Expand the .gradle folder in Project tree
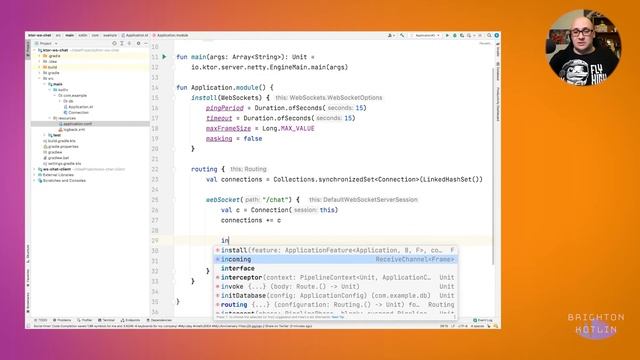640x360 pixels. click(40, 56)
